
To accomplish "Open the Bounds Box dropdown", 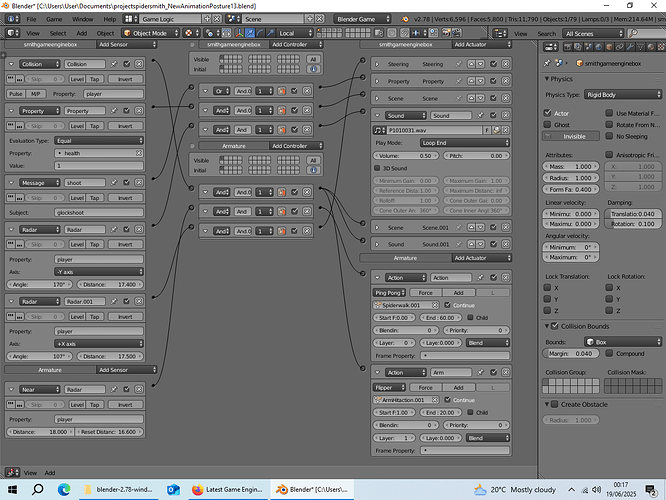I will pos(623,342).
